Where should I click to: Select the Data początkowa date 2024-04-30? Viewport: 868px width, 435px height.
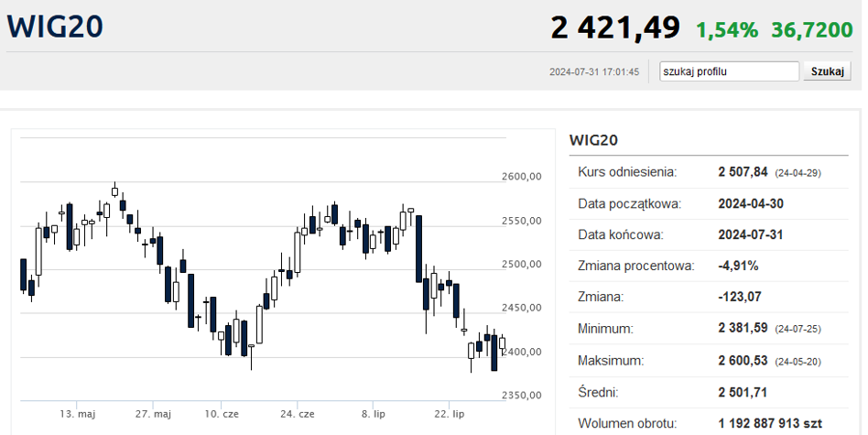pyautogui.click(x=751, y=203)
